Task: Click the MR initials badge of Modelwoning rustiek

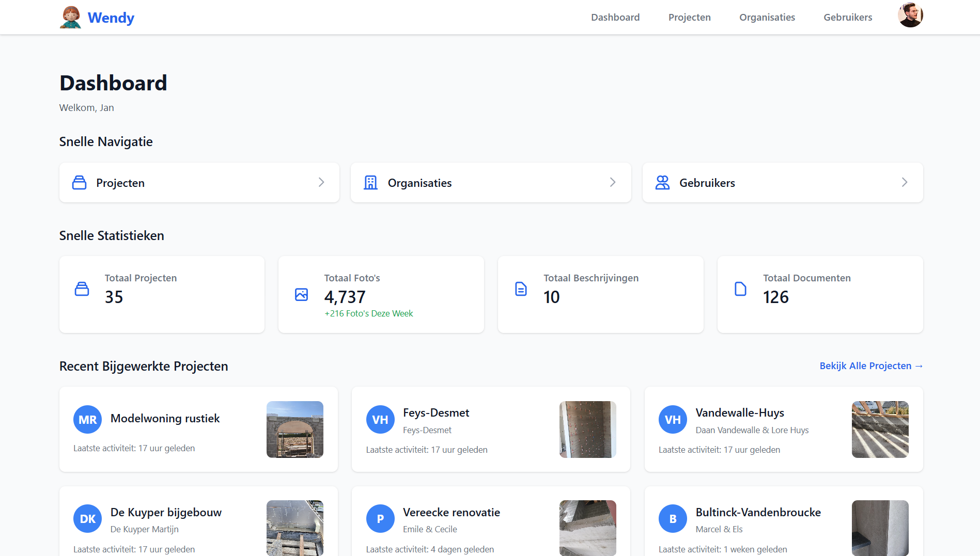Action: [x=87, y=419]
